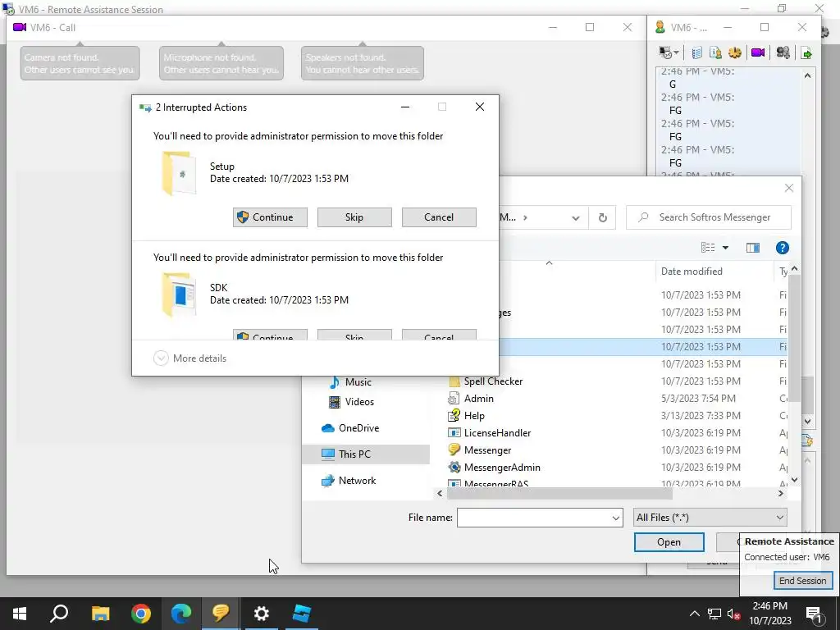Continue moving the Setup folder
The height and width of the screenshot is (630, 840).
[270, 217]
